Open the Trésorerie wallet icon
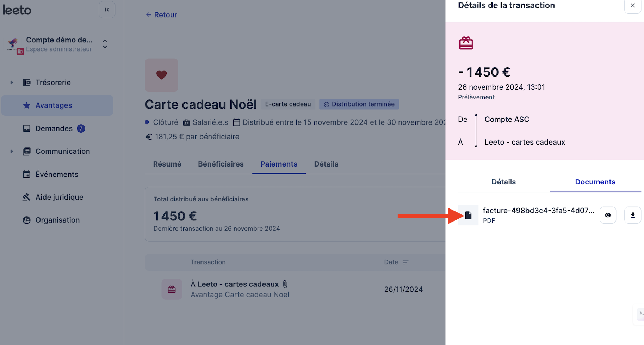The height and width of the screenshot is (345, 644). tap(27, 83)
